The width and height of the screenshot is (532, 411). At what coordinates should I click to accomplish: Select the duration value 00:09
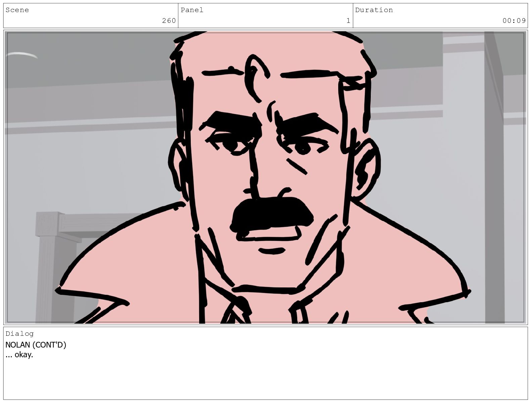(x=514, y=21)
